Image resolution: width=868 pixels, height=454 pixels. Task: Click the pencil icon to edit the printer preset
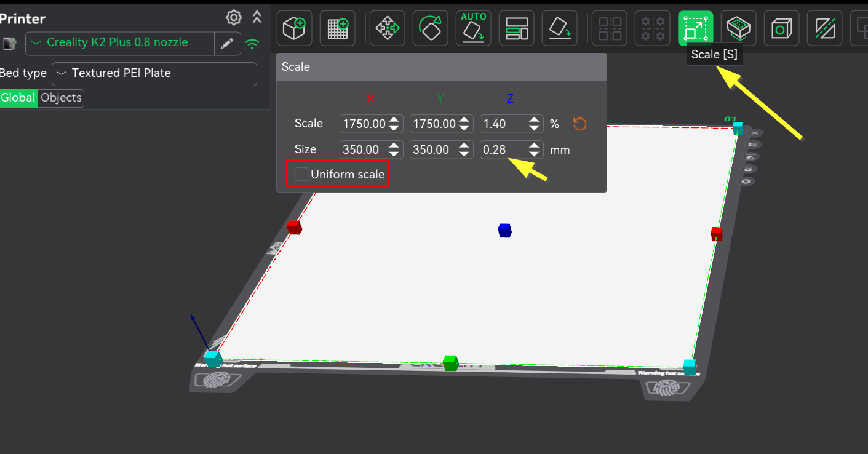tap(227, 43)
